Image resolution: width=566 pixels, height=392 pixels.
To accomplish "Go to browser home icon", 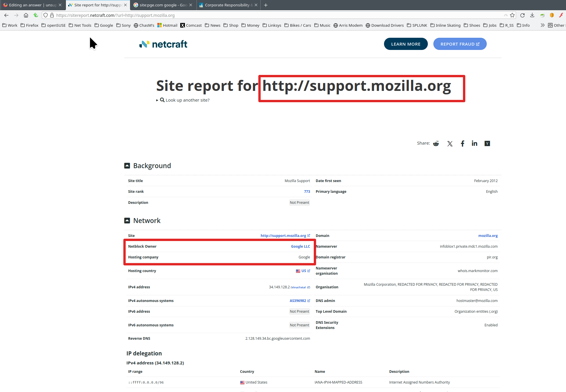I will [26, 15].
